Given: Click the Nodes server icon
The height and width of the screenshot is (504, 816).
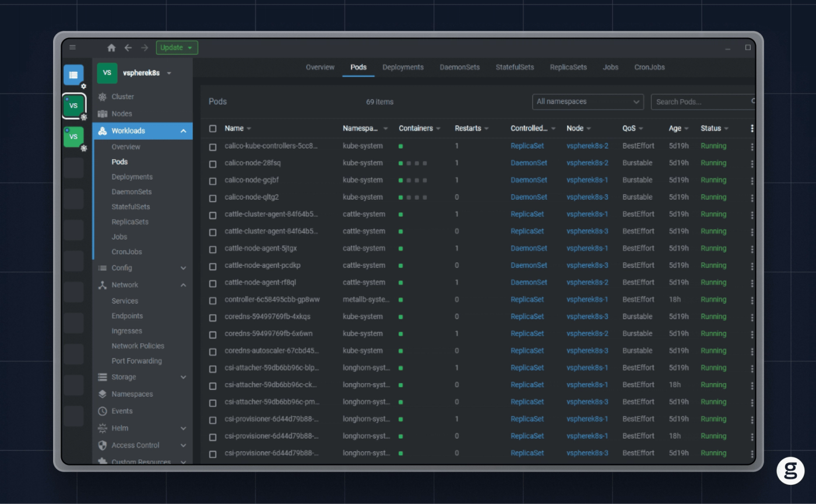Looking at the screenshot, I should pos(103,114).
